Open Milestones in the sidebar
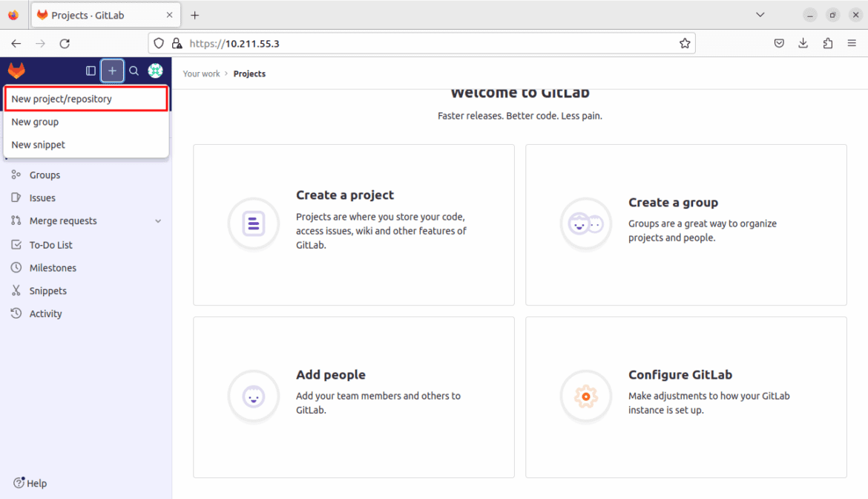The width and height of the screenshot is (868, 499). (52, 267)
